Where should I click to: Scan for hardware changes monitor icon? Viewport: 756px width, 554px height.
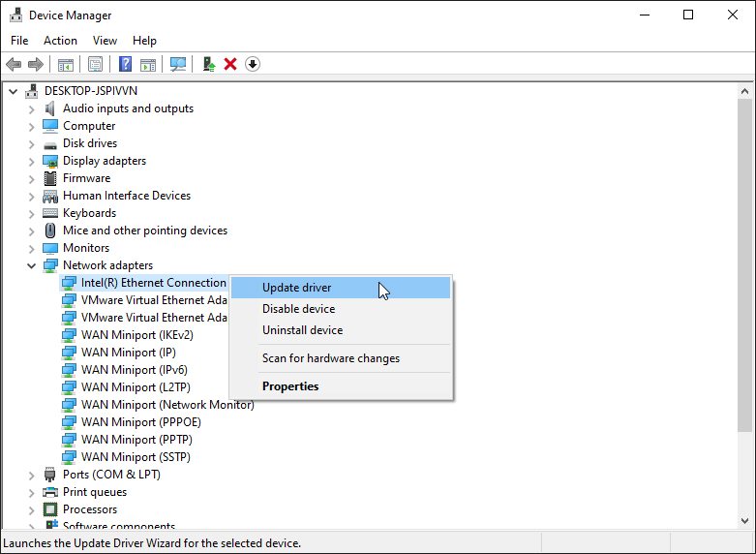[x=178, y=64]
